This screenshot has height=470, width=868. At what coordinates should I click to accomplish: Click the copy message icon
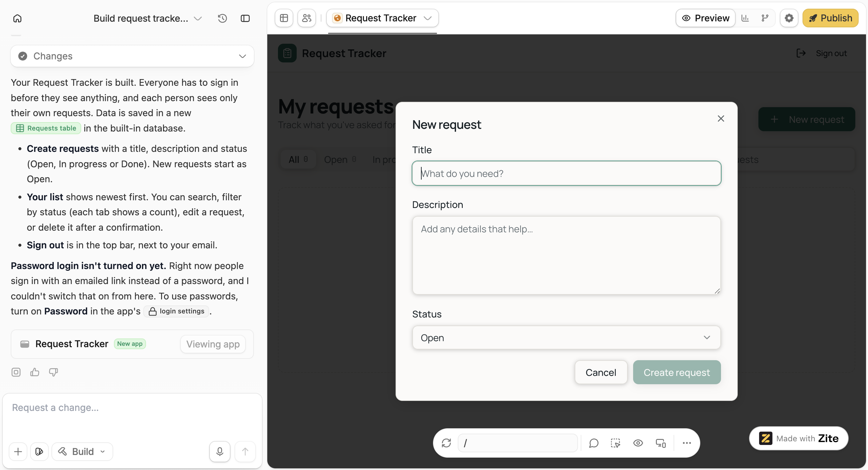[16, 372]
